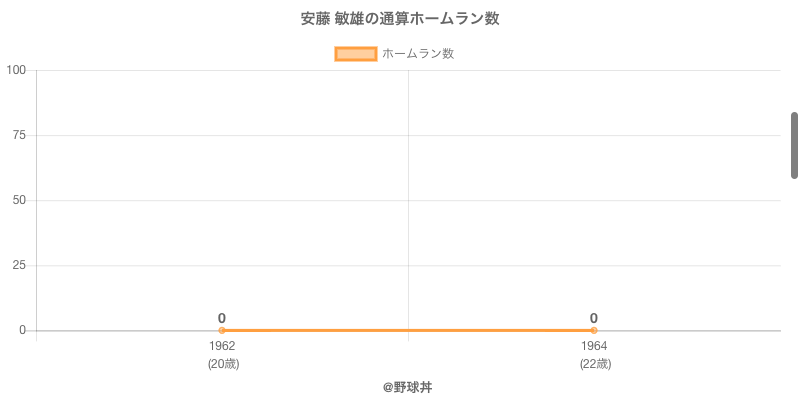Image resolution: width=800 pixels, height=400 pixels.
Task: Select the 1962 x-axis label
Action: [222, 346]
